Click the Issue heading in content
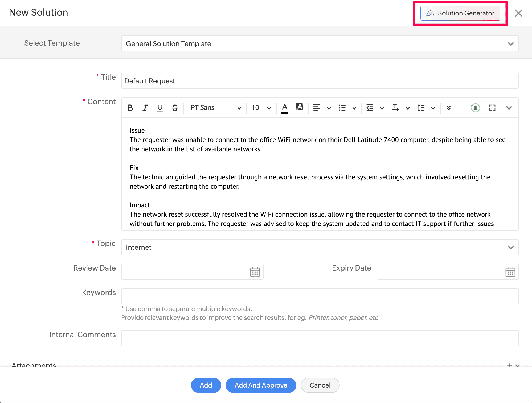Screen dimensions: 532x403 point(137,130)
